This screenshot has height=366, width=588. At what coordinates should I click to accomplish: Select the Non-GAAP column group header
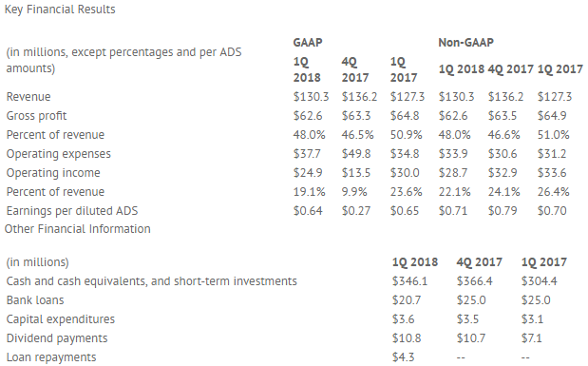[465, 43]
